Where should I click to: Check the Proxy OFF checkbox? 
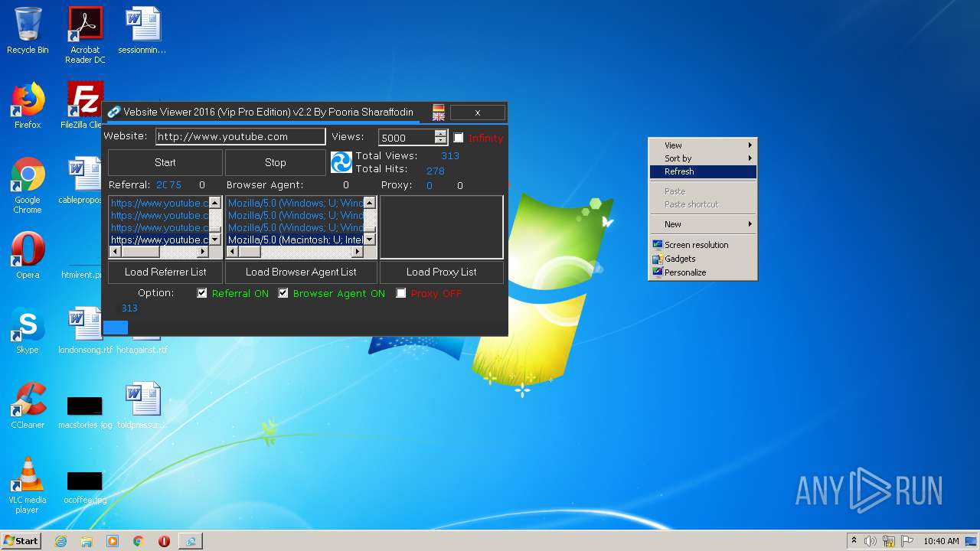tap(401, 293)
